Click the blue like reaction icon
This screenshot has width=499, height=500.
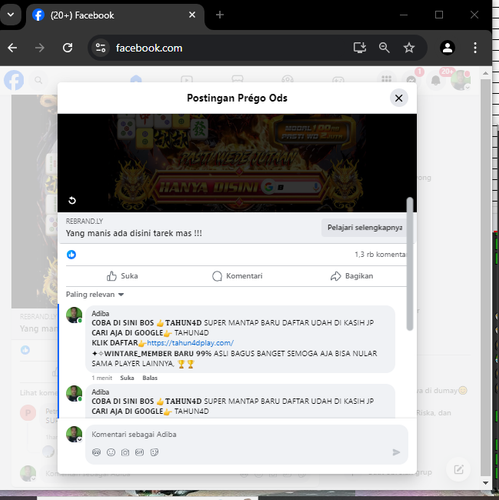click(x=71, y=255)
